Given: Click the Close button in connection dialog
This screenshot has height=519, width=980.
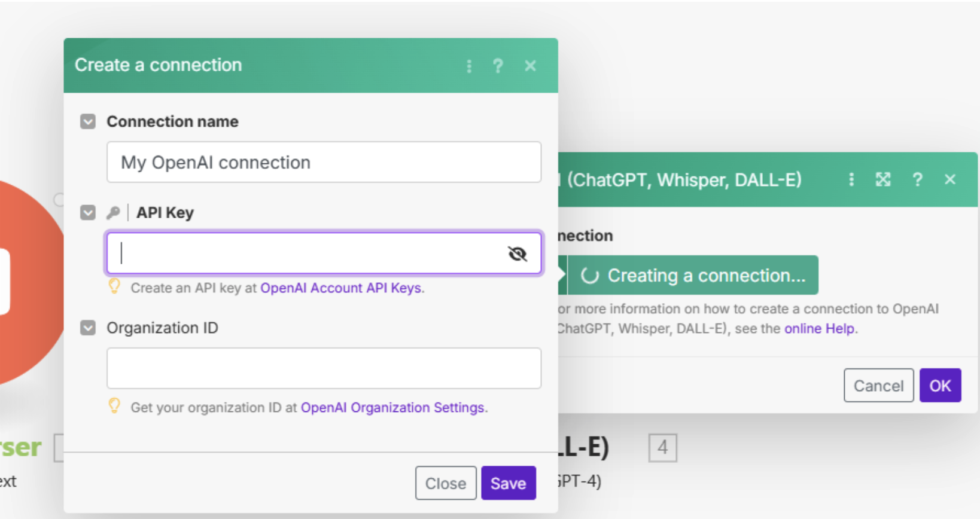Looking at the screenshot, I should 446,483.
